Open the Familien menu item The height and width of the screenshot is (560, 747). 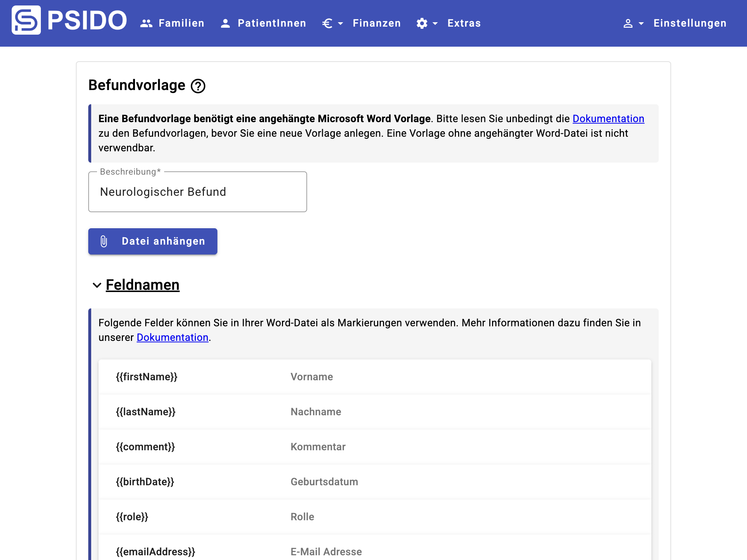coord(181,23)
